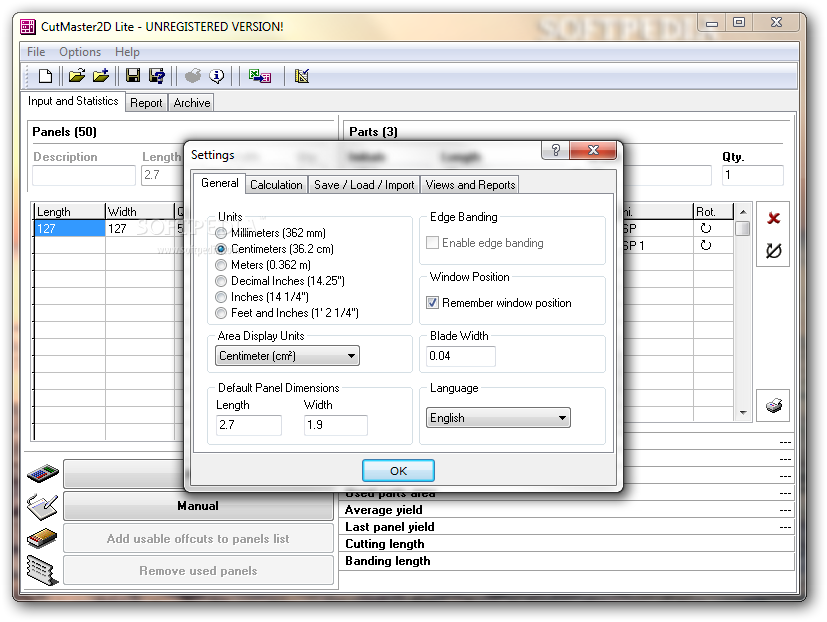Toggle Remember window position checkbox

point(432,303)
